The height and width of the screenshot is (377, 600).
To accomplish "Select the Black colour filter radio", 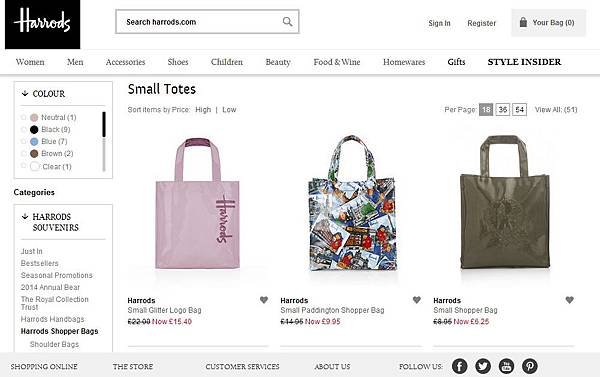I will (x=24, y=129).
